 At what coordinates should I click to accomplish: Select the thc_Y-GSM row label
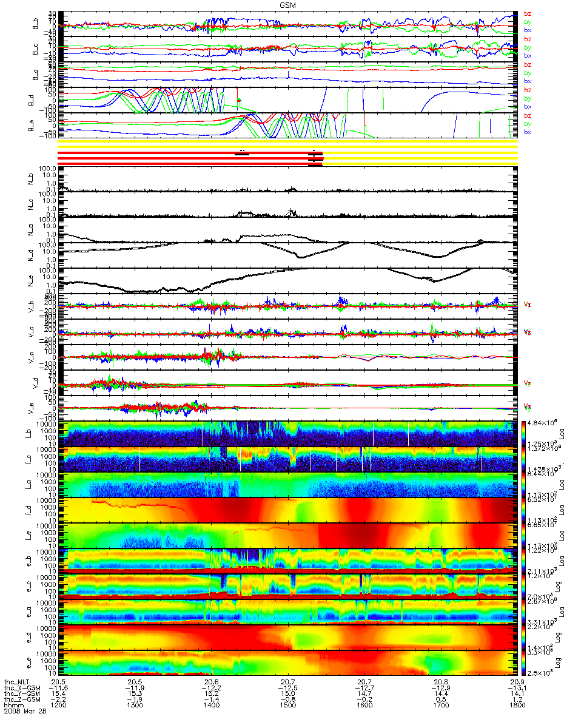(x=21, y=695)
